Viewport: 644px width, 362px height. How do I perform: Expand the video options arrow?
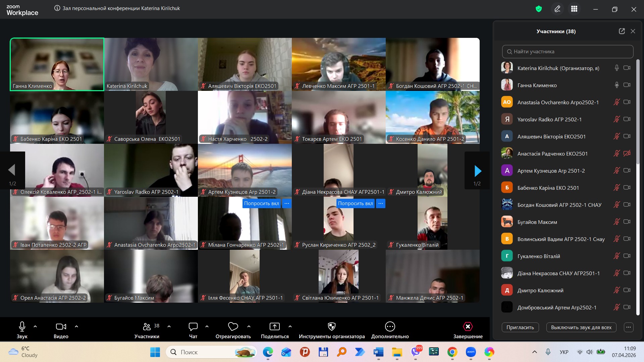[76, 326]
